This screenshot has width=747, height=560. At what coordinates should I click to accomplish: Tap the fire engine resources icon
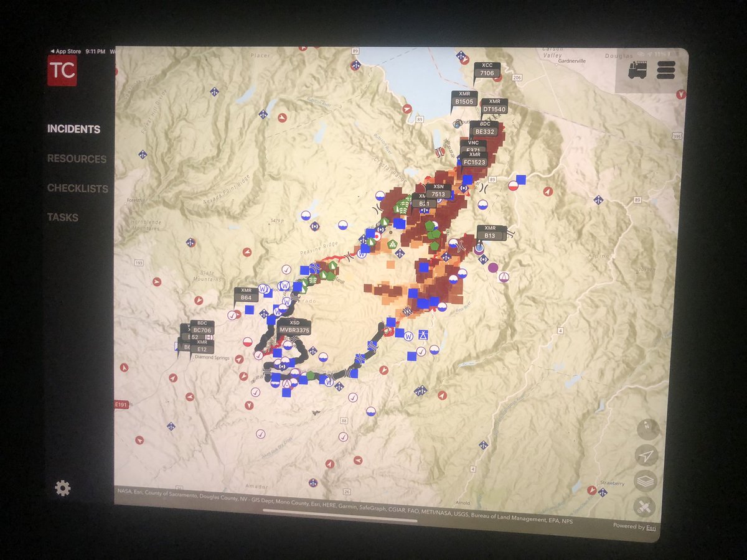(638, 70)
